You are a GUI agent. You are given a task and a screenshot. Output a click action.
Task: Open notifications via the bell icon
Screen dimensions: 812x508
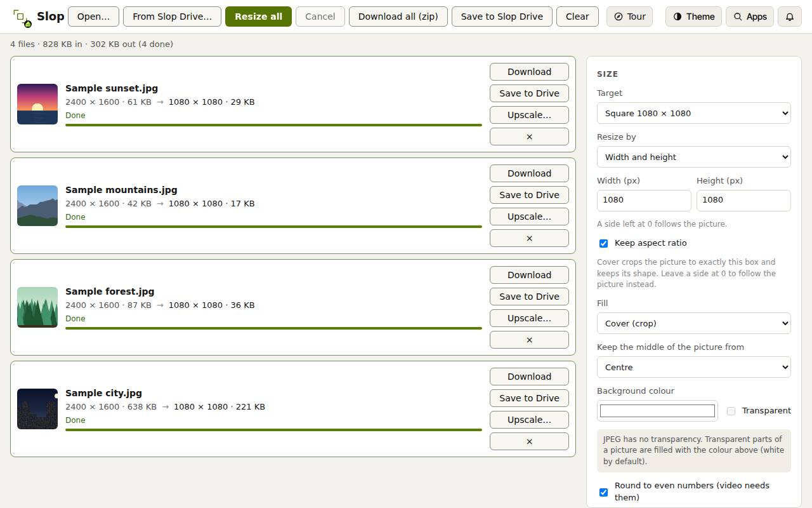[x=790, y=17]
